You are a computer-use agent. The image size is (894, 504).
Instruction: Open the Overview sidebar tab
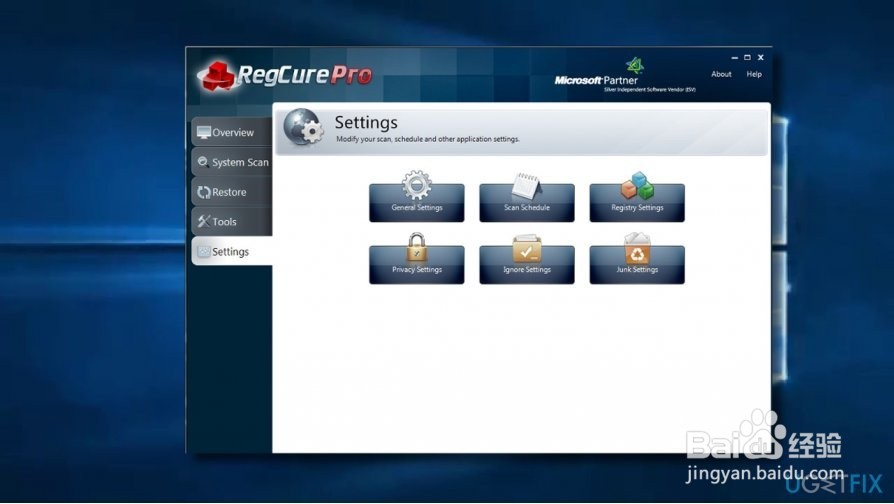232,132
